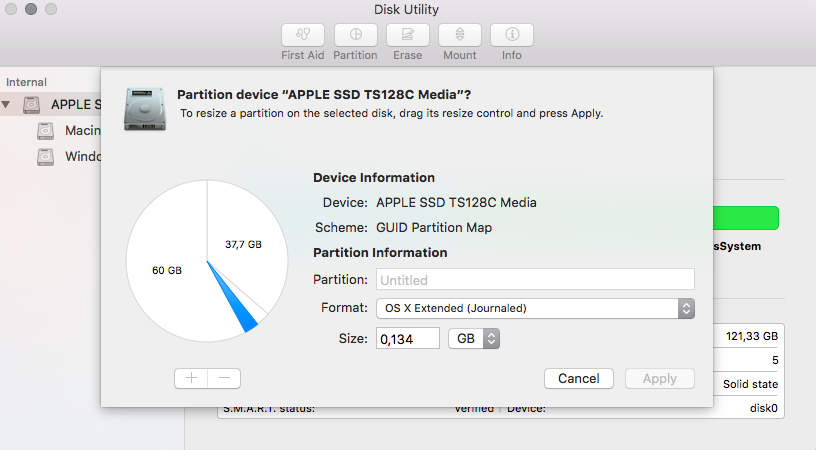The width and height of the screenshot is (816, 450).
Task: Click the hard drive icon in partition dialog
Action: click(145, 108)
